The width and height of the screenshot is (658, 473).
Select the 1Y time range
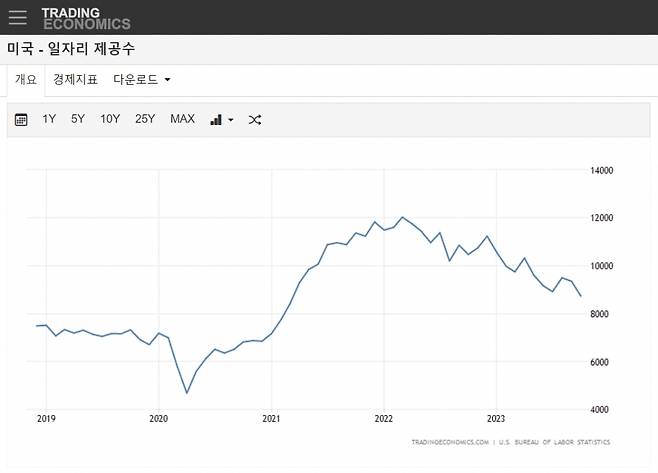coord(49,120)
